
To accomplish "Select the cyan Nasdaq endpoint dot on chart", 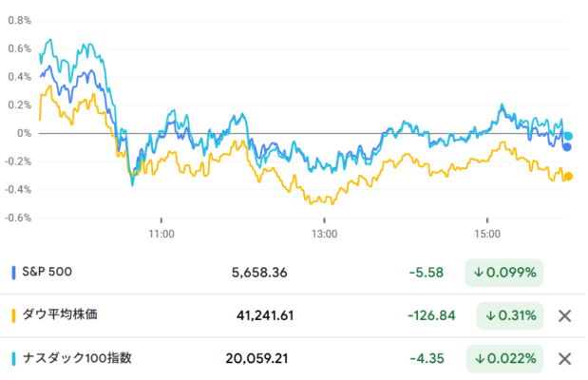I will click(568, 136).
